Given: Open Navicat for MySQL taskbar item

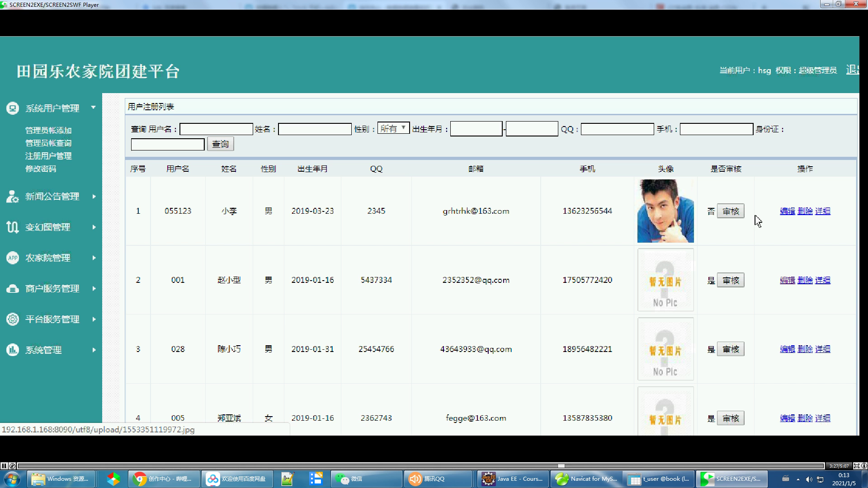Looking at the screenshot, I should (x=586, y=479).
